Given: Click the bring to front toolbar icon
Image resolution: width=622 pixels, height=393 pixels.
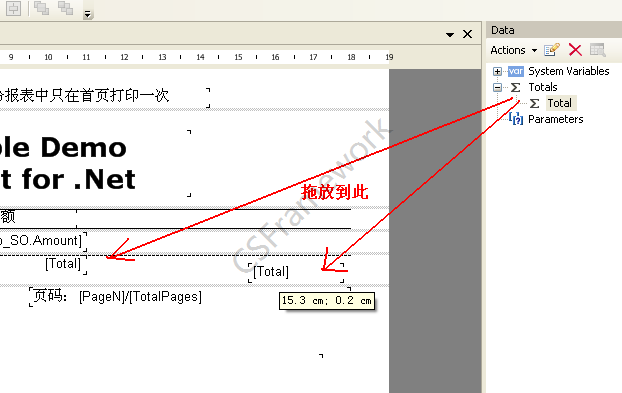Looking at the screenshot, I should pos(41,8).
